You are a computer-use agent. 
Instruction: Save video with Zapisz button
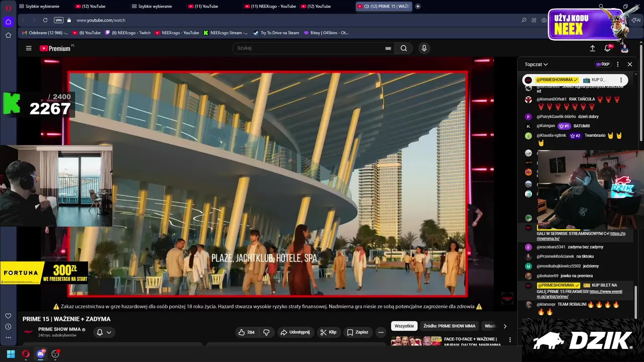[x=358, y=332]
